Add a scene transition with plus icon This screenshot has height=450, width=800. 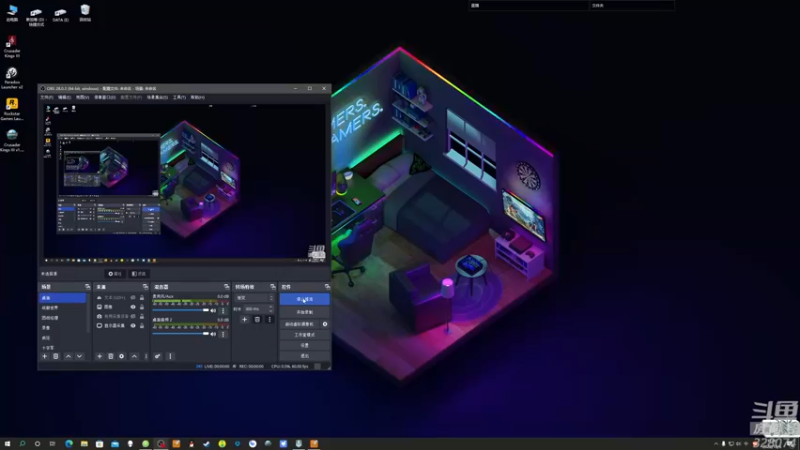[244, 319]
